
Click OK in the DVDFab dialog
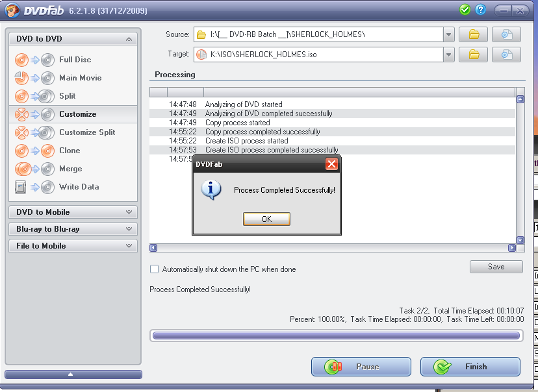point(266,219)
